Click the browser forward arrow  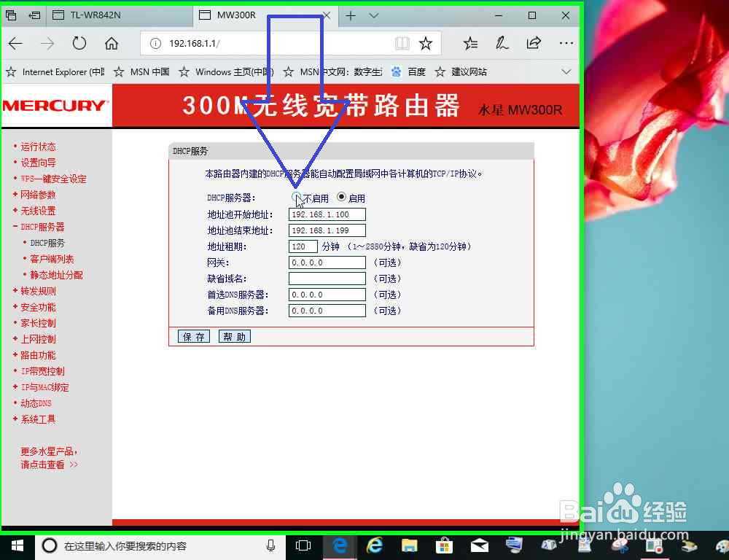[47, 44]
